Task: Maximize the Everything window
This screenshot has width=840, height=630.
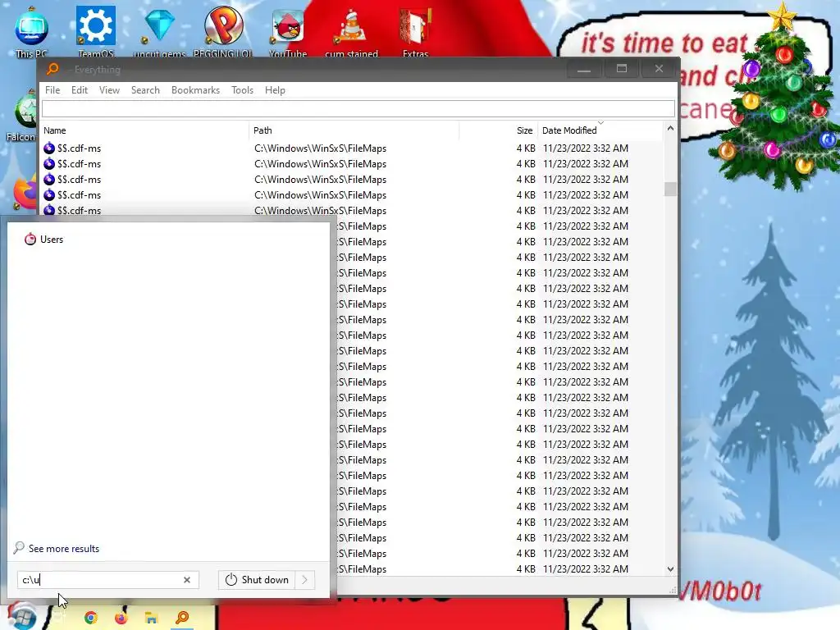Action: tap(622, 69)
